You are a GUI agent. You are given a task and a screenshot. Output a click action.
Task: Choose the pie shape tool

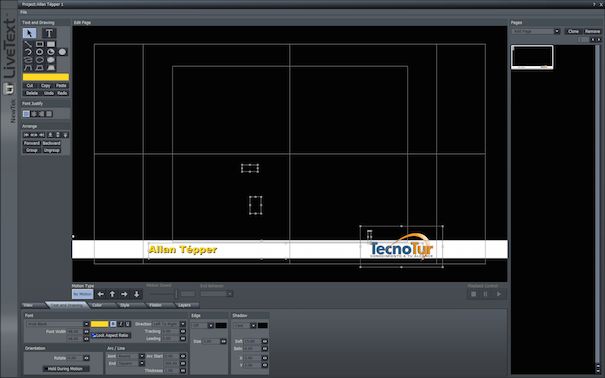(51, 52)
